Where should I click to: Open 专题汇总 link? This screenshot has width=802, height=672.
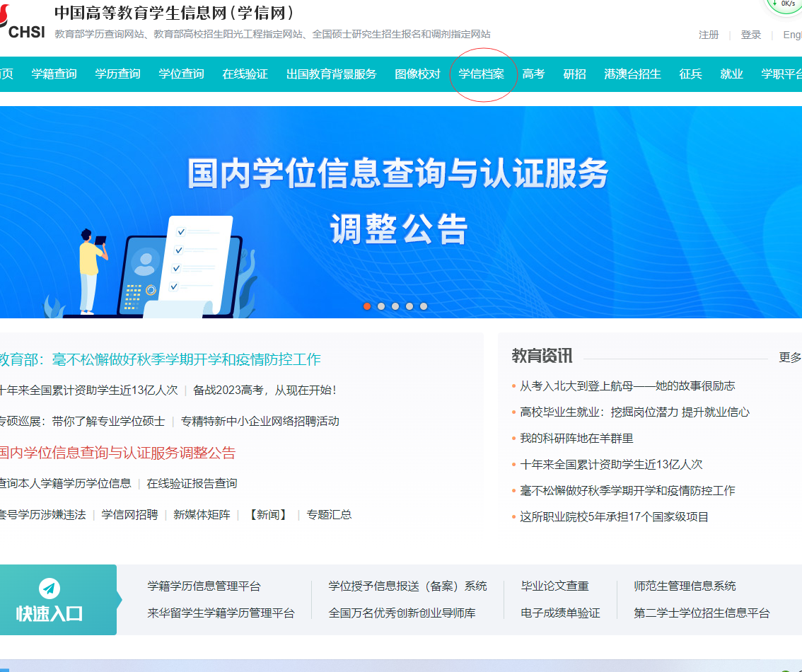coord(329,514)
